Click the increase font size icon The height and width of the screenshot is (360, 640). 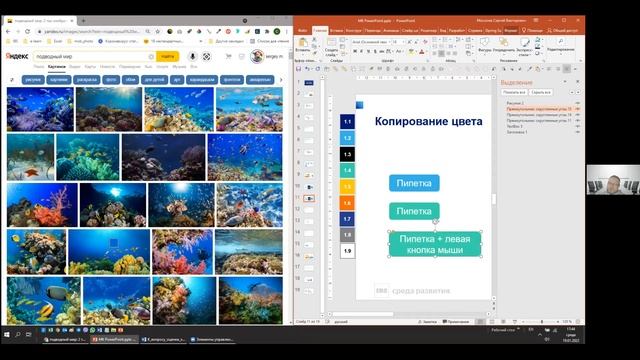pyautogui.click(x=410, y=42)
